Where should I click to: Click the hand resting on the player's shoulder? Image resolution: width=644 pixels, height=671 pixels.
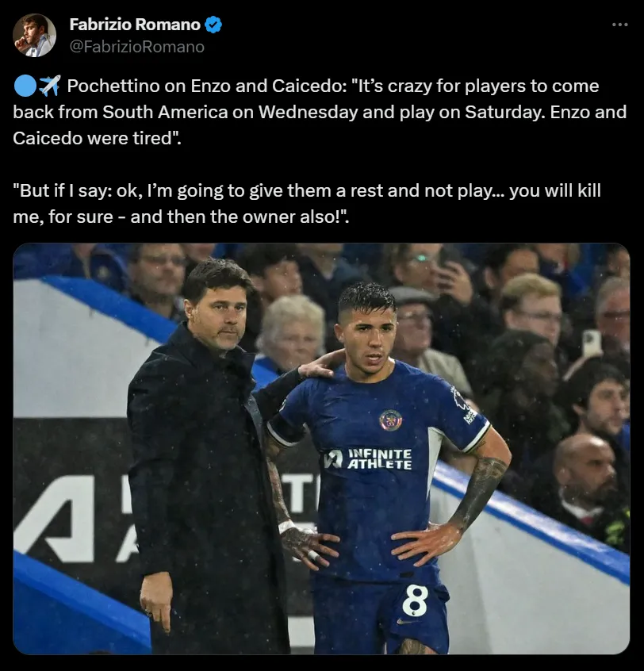click(x=321, y=366)
